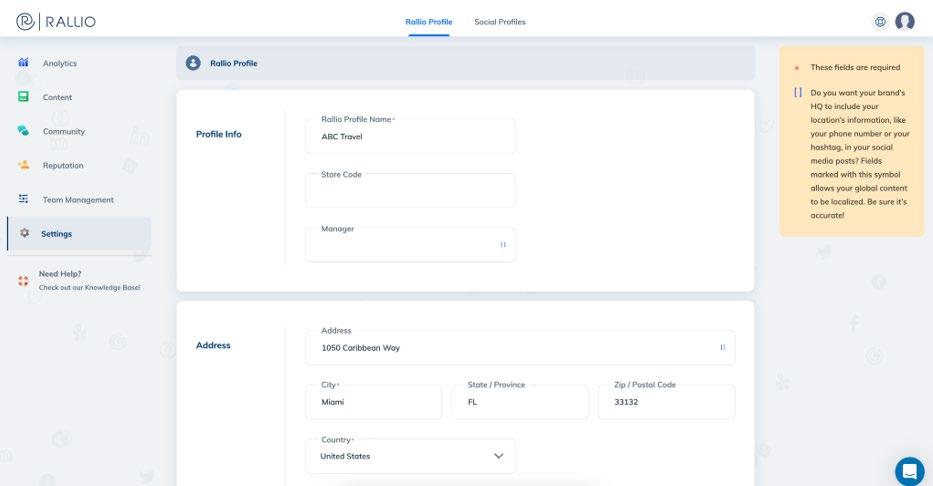Click the Content sidebar icon
The width and height of the screenshot is (933, 486).
(23, 96)
